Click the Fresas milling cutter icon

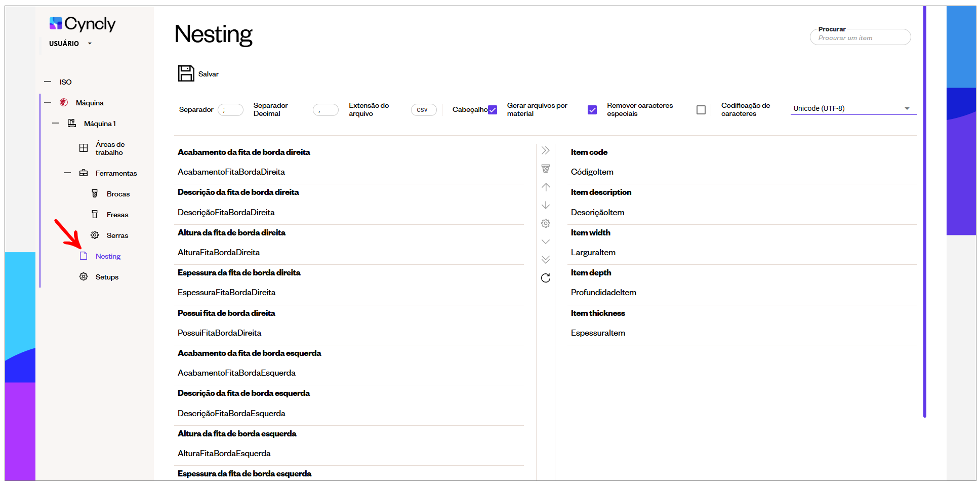[x=95, y=214]
